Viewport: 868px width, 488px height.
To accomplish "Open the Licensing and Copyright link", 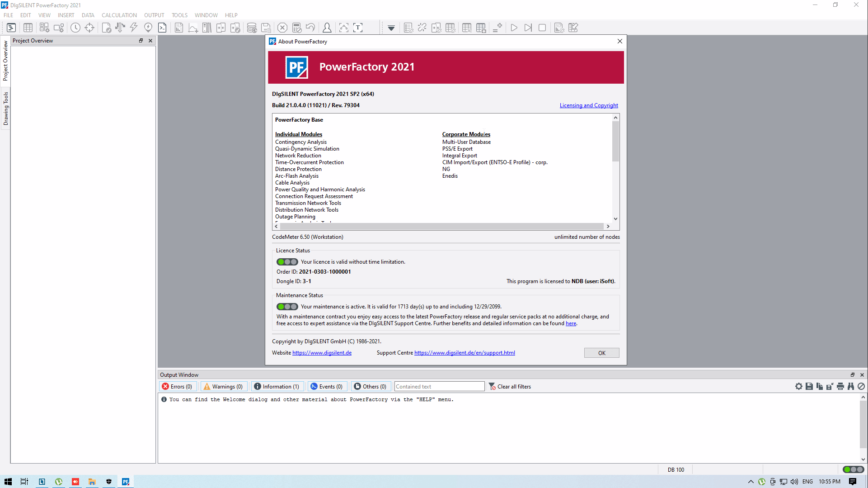I will click(x=589, y=105).
